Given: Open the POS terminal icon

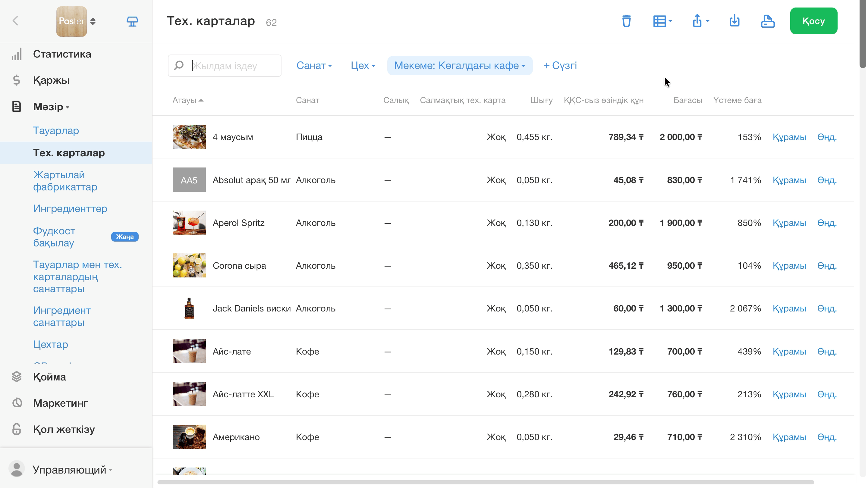Looking at the screenshot, I should pyautogui.click(x=132, y=21).
